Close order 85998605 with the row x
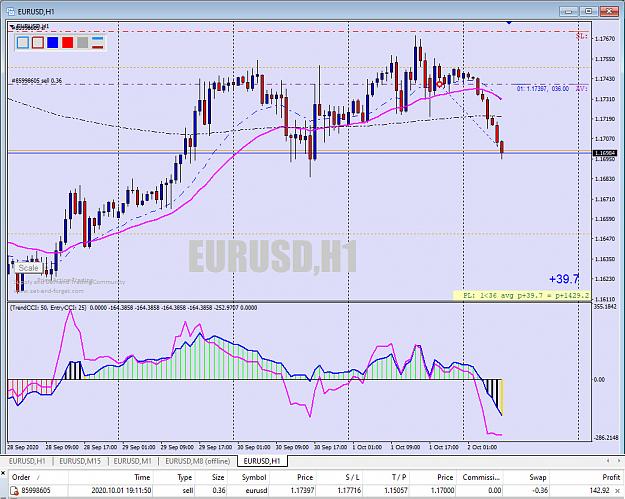 point(617,491)
